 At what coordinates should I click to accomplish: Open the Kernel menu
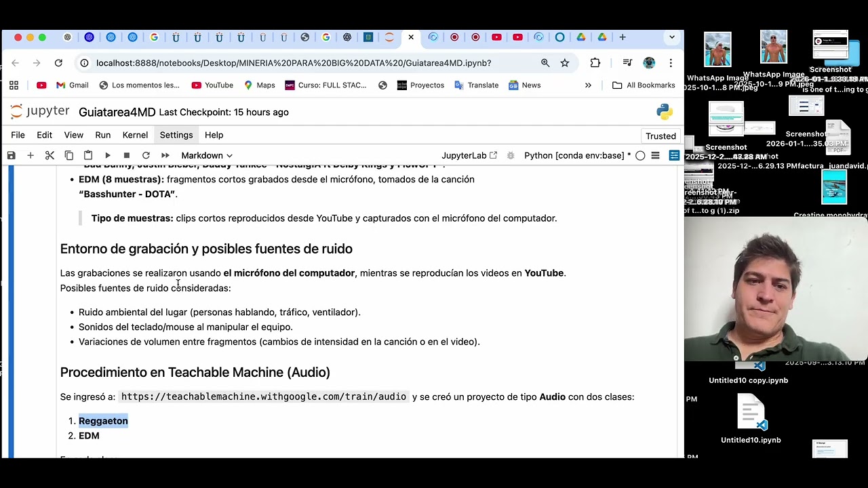pos(135,135)
